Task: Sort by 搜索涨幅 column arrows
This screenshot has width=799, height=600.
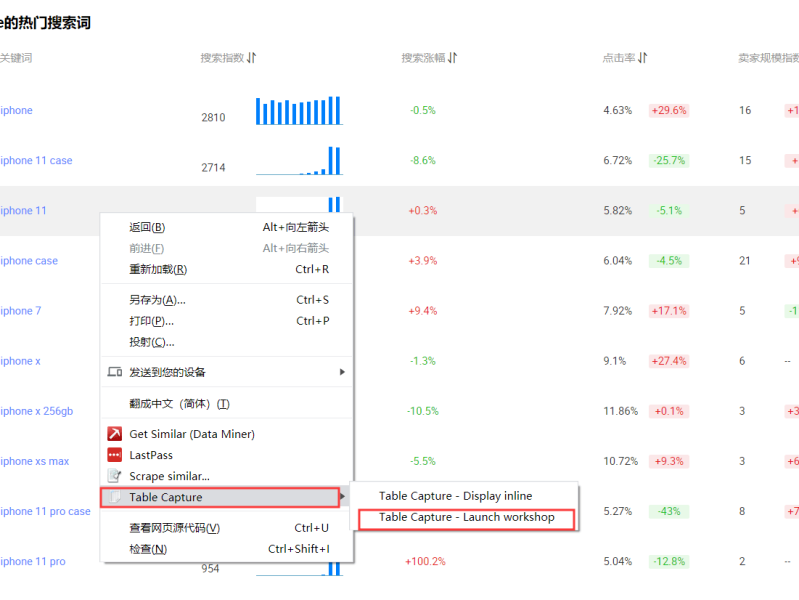Action: coord(452,58)
